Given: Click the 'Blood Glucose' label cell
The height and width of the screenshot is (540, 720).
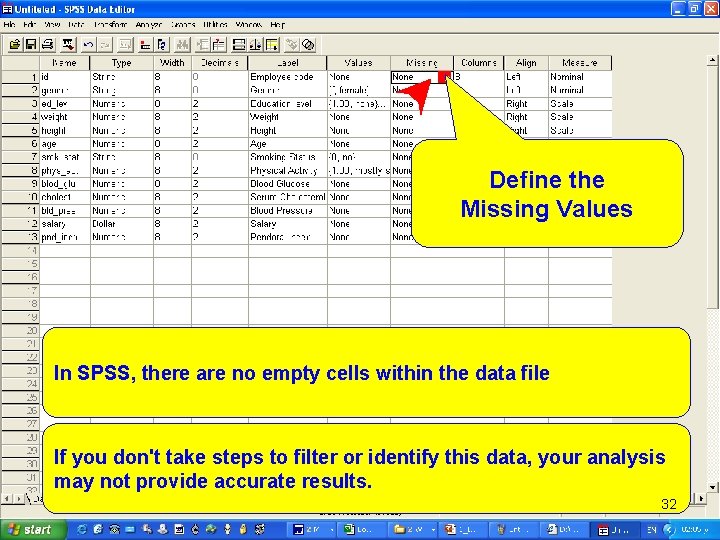Looking at the screenshot, I should 287,184.
